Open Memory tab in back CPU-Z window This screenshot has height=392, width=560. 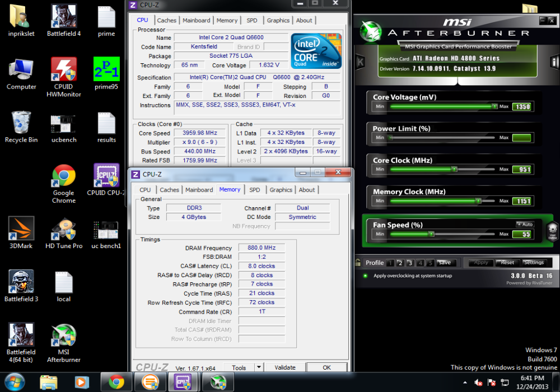coord(227,20)
